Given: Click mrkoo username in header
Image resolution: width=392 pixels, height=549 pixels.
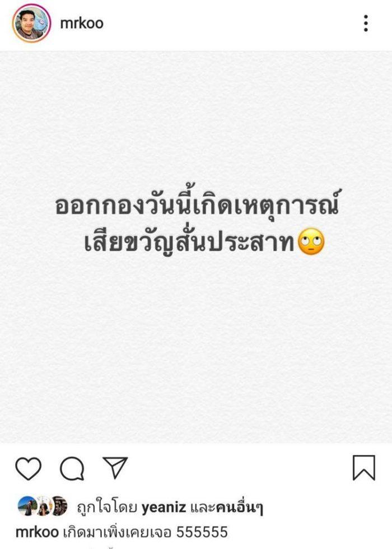Looking at the screenshot, I should (x=82, y=23).
